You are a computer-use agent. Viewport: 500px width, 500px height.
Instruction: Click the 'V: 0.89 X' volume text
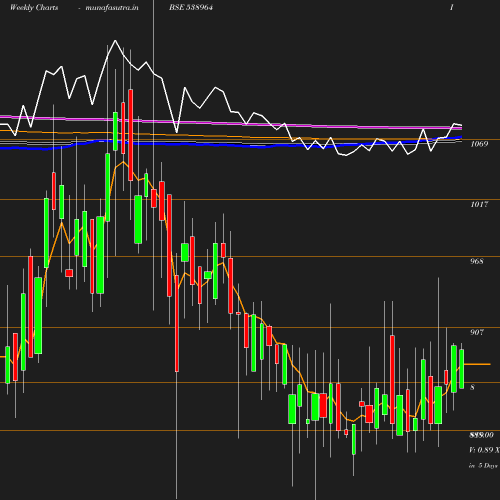point(484,450)
